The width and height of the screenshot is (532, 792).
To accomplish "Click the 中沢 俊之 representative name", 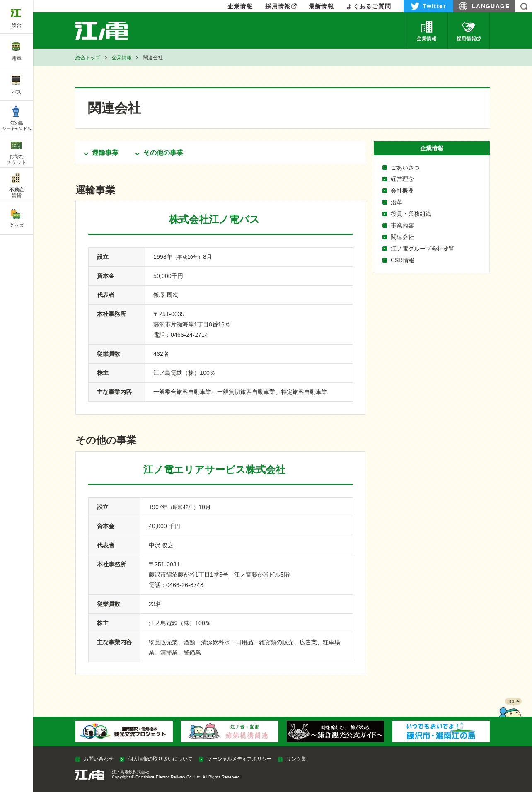I will pos(161,545).
